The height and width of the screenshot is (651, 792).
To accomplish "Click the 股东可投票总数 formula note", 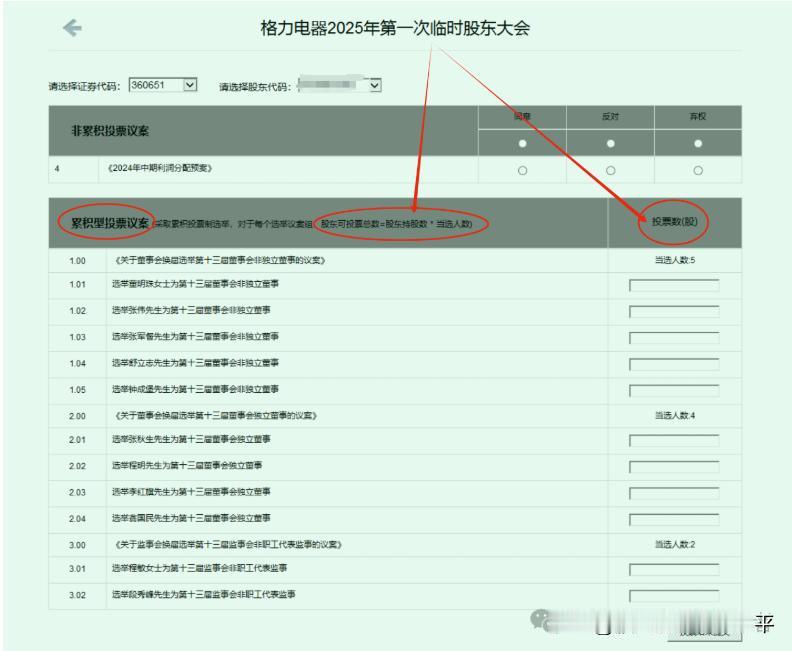I will pyautogui.click(x=397, y=223).
